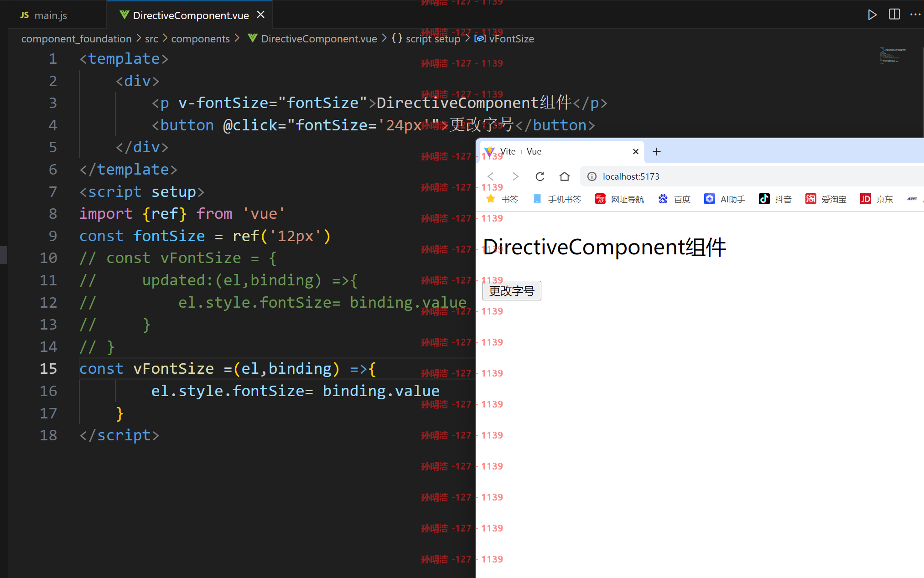Open the 书签 bookmarks star
This screenshot has width=924, height=578.
(502, 199)
